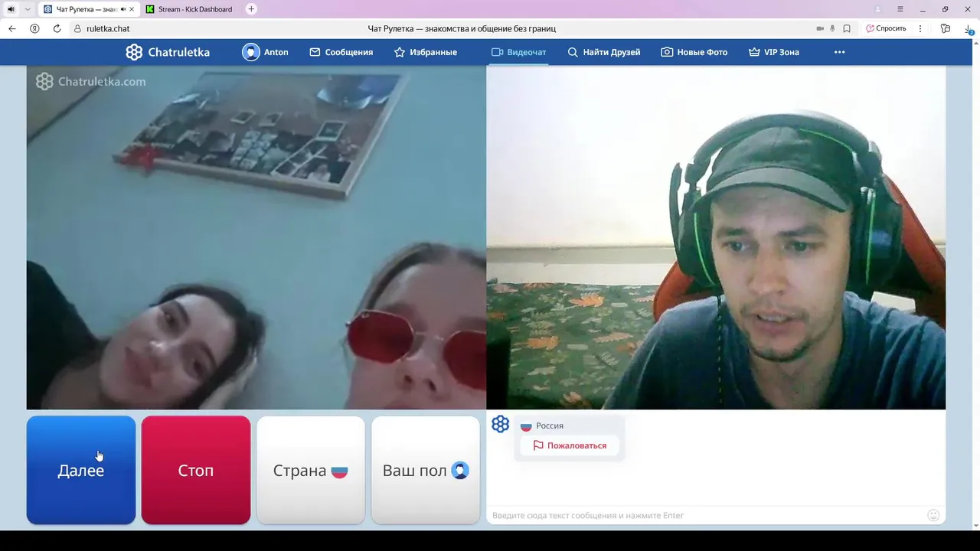The width and height of the screenshot is (980, 551).
Task: Open the emoji smiley picker
Action: [x=933, y=515]
